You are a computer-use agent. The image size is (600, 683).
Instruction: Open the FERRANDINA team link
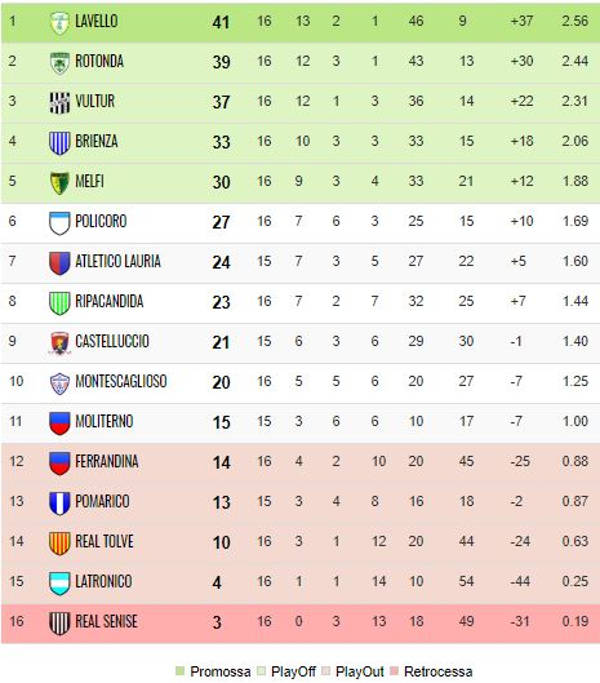pyautogui.click(x=107, y=462)
